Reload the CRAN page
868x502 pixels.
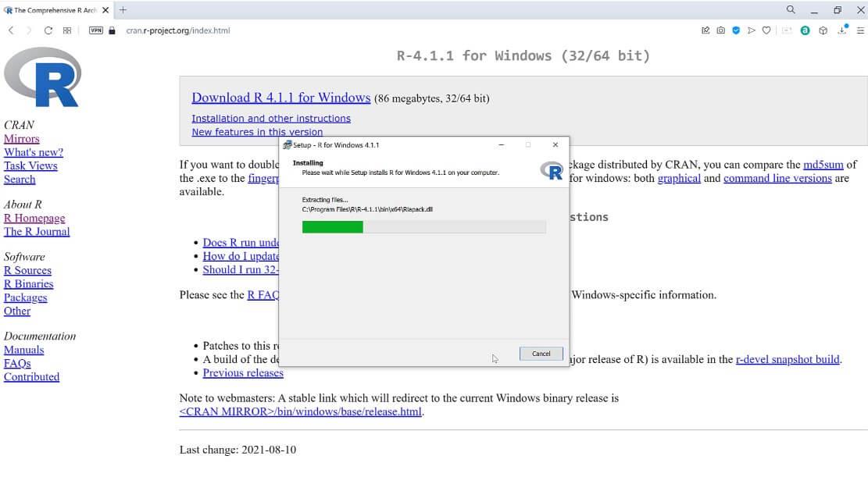click(x=48, y=30)
